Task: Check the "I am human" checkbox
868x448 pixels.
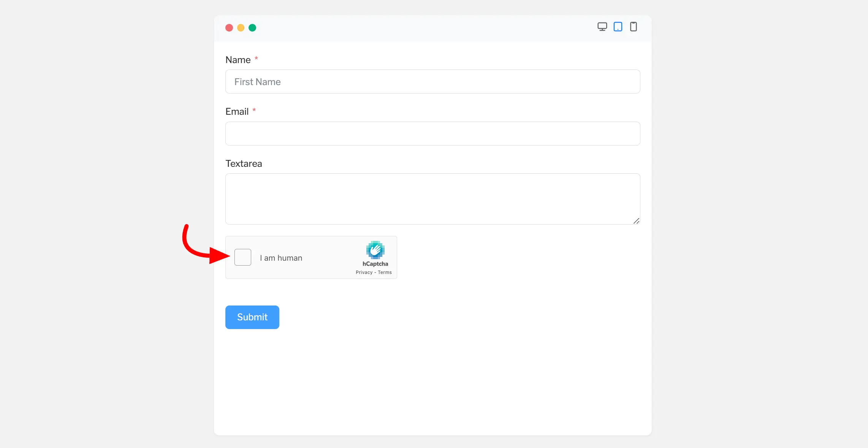Action: tap(243, 257)
